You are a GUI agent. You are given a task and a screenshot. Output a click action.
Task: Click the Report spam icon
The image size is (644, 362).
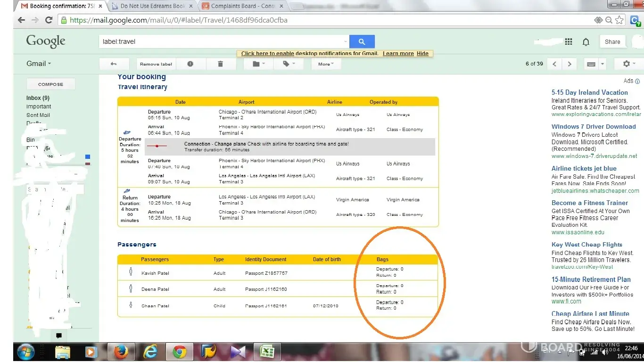tap(190, 64)
